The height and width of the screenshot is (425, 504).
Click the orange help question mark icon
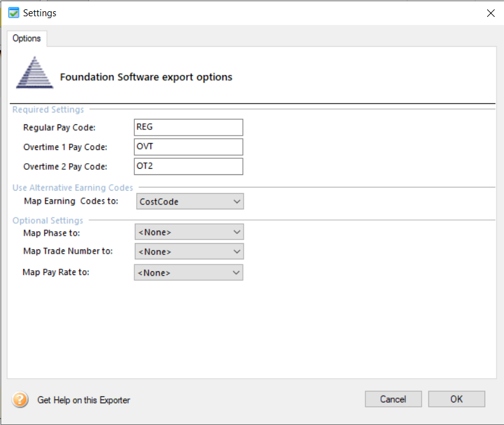[x=20, y=399]
